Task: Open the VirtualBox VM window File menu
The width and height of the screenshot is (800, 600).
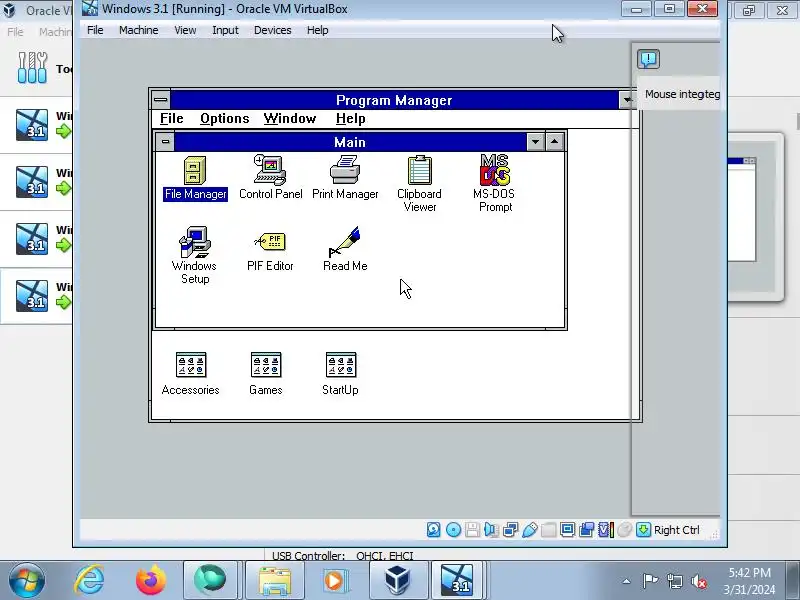Action: tap(95, 30)
